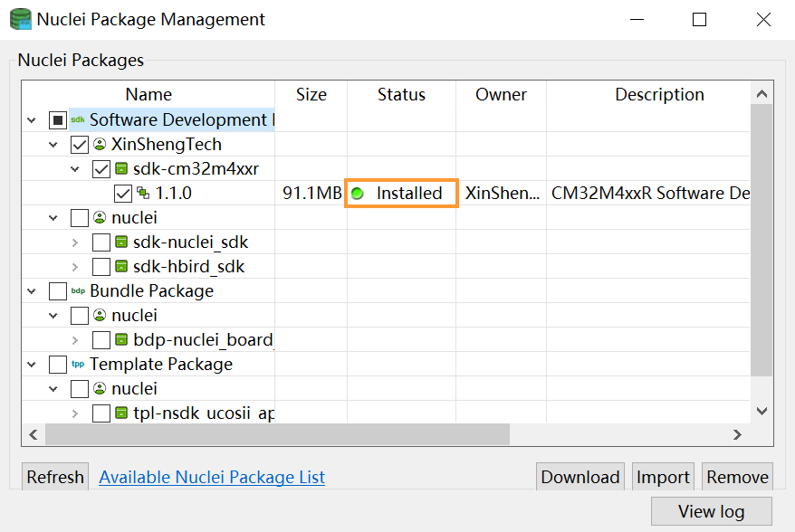Maximize the Nuclei Package Management window
Image resolution: width=795 pixels, height=532 pixels.
[x=699, y=20]
